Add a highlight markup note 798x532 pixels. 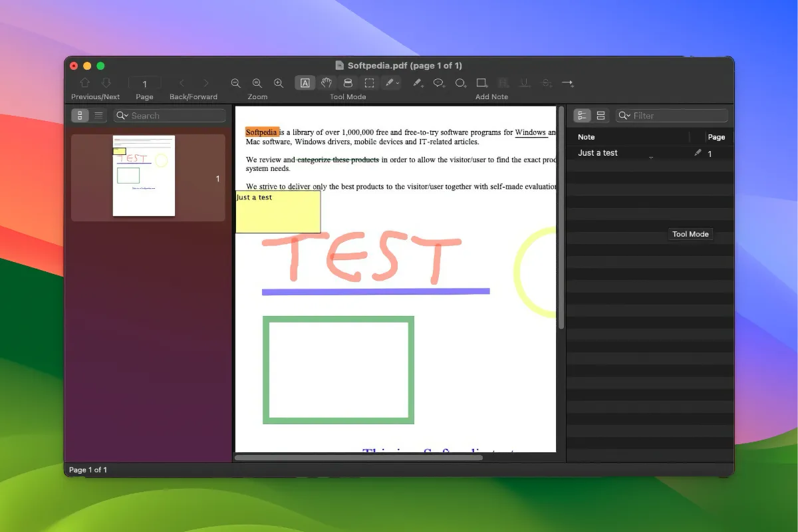(x=503, y=83)
